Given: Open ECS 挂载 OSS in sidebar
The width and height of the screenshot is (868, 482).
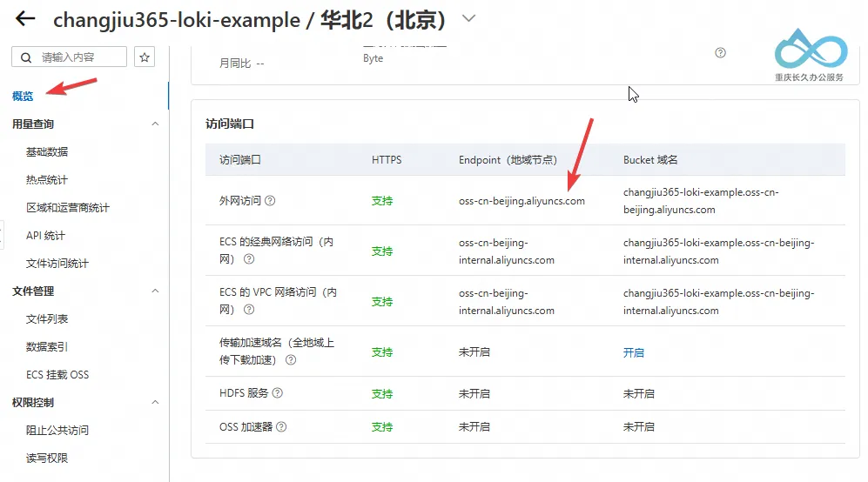Looking at the screenshot, I should tap(57, 375).
